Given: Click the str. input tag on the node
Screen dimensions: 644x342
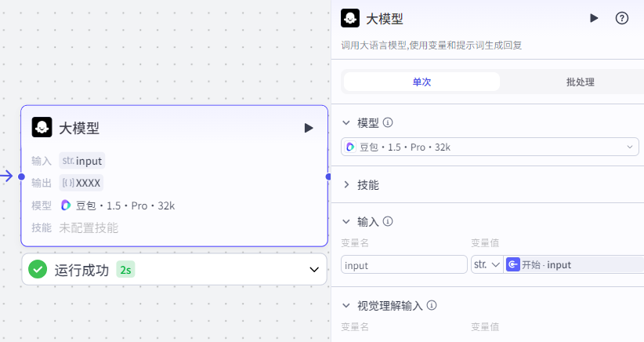Looking at the screenshot, I should click(82, 161).
